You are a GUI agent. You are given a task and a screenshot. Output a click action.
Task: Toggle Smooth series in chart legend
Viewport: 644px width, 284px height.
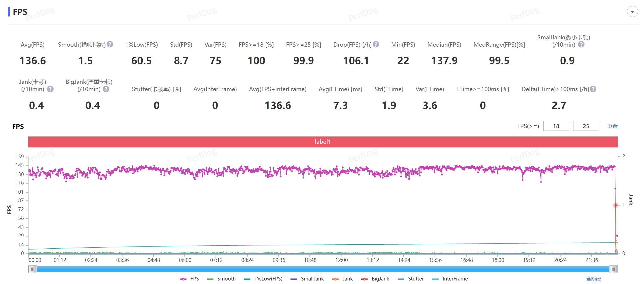pyautogui.click(x=221, y=279)
